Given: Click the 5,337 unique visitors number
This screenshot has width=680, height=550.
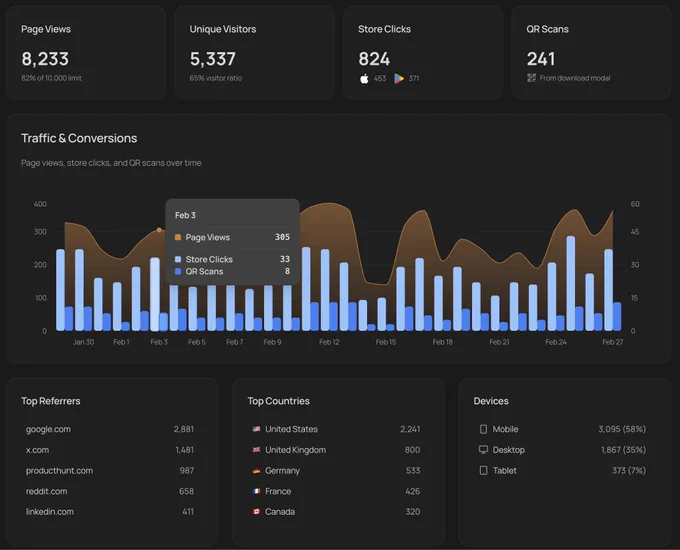Looking at the screenshot, I should [212, 59].
